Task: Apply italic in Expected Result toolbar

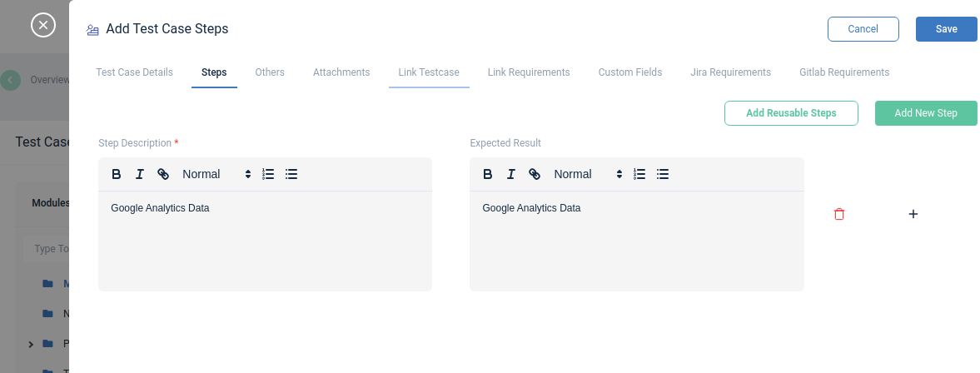Action: point(510,174)
